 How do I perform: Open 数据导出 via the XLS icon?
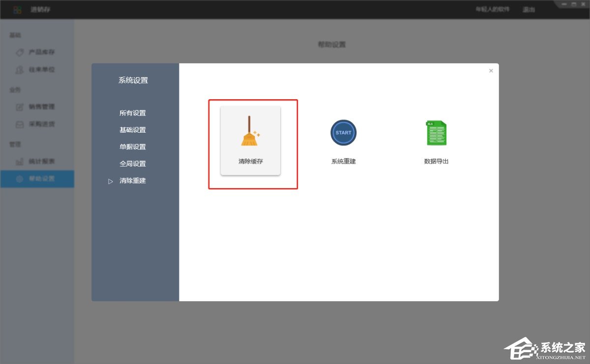pos(435,133)
